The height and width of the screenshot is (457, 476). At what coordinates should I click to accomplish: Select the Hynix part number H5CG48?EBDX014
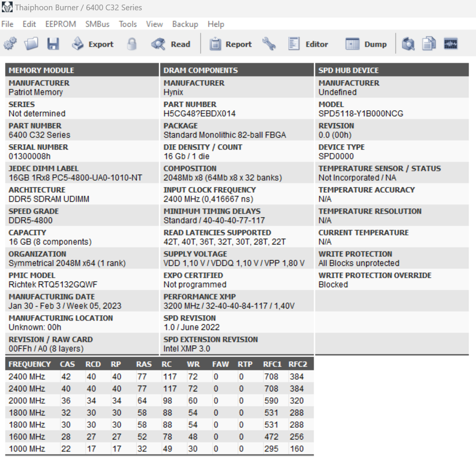pyautogui.click(x=199, y=113)
